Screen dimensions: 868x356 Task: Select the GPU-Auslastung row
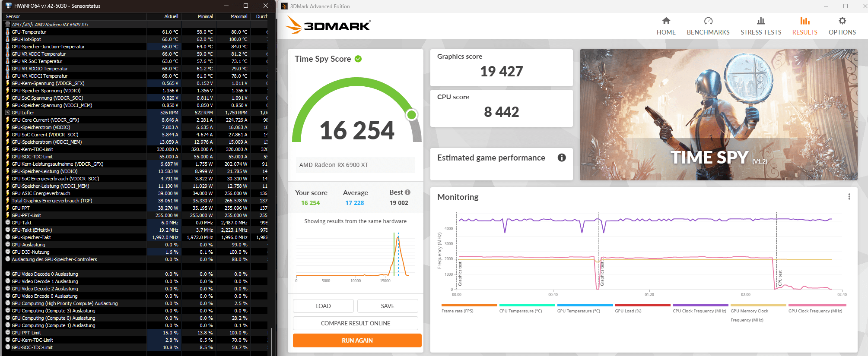click(x=136, y=245)
